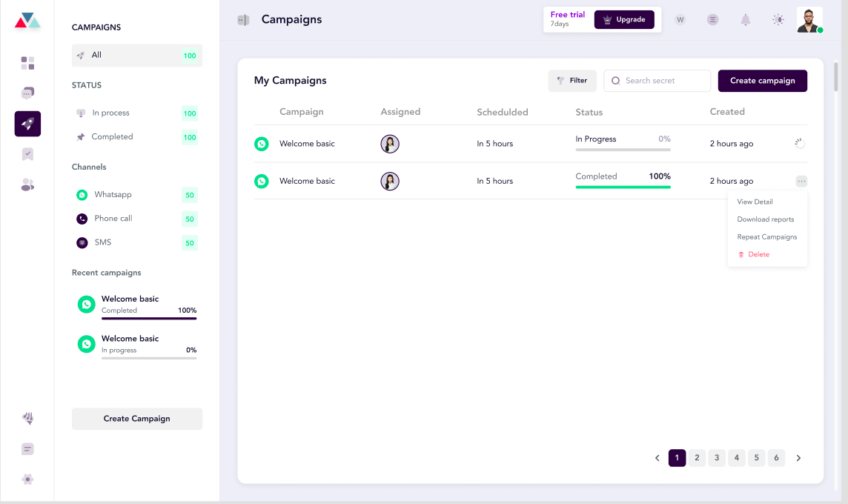This screenshot has width=848, height=504.
Task: Filter by Phone call channel
Action: (137, 219)
